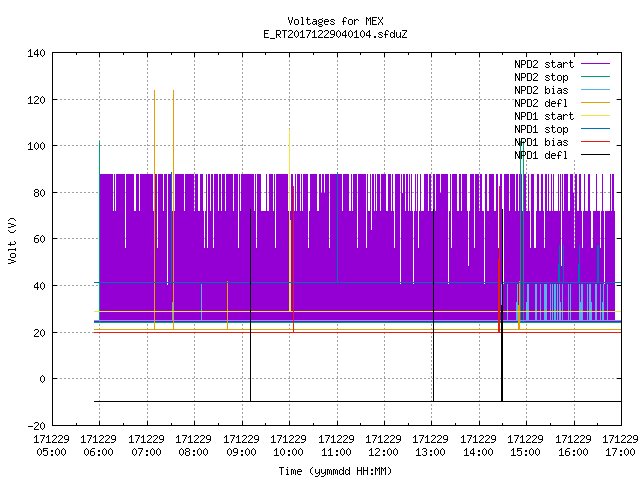Click the light blue NPD2 bias legend line
Image resolution: width=640 pixels, height=480 pixels.
click(596, 90)
